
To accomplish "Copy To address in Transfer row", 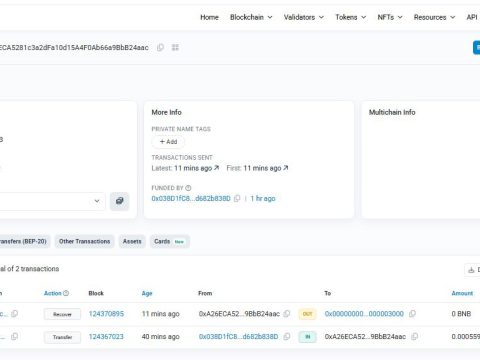I will click(414, 337).
